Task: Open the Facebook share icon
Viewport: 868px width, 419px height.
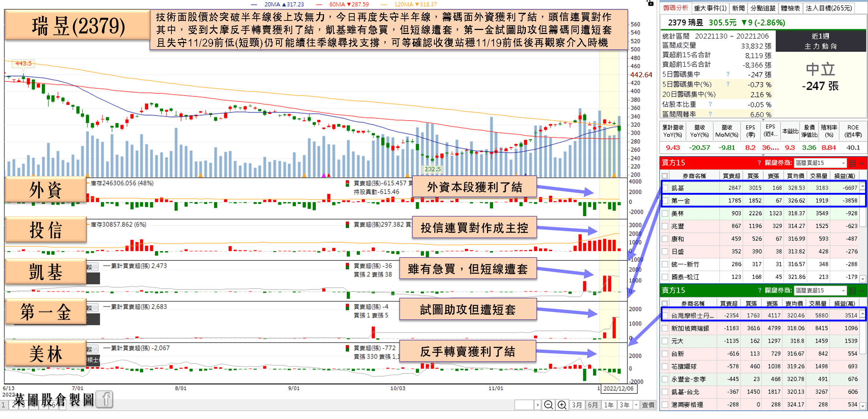Action: click(x=105, y=399)
